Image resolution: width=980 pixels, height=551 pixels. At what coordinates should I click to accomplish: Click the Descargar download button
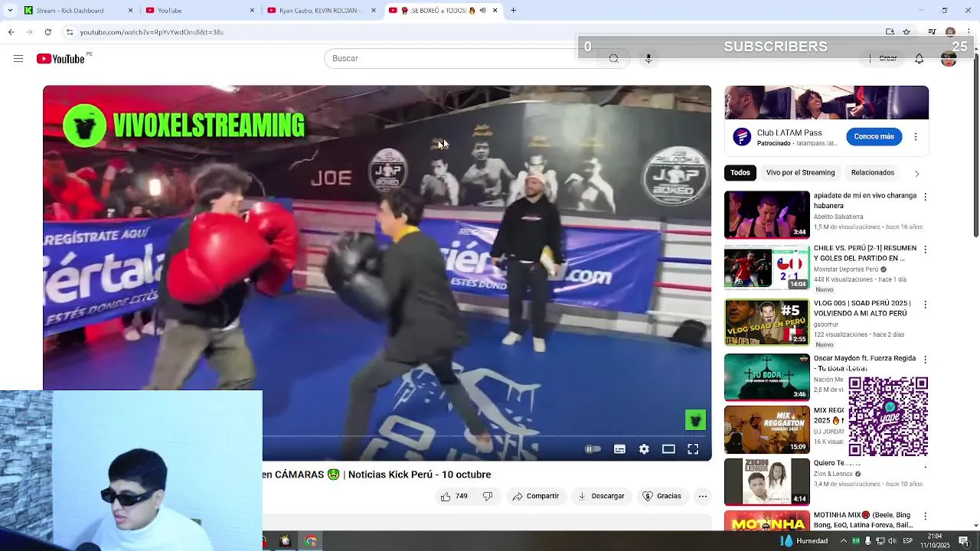click(601, 496)
